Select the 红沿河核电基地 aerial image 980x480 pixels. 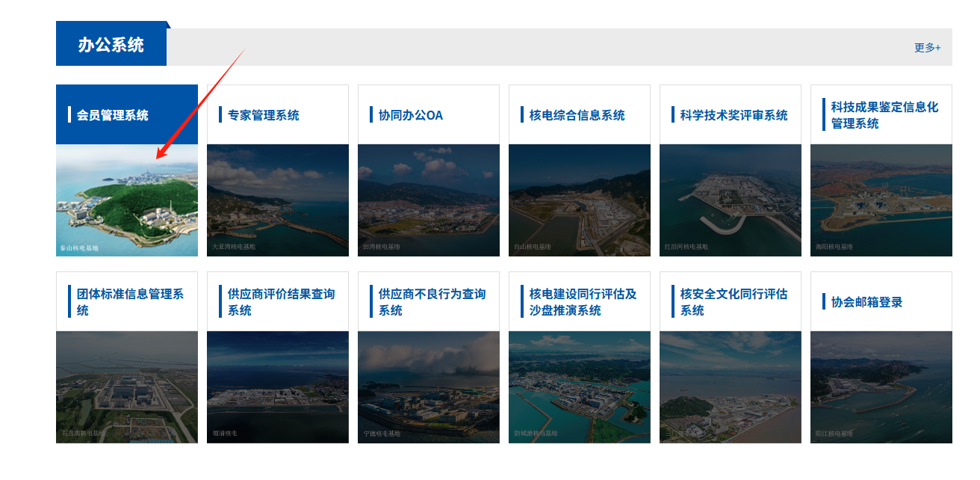(x=731, y=200)
